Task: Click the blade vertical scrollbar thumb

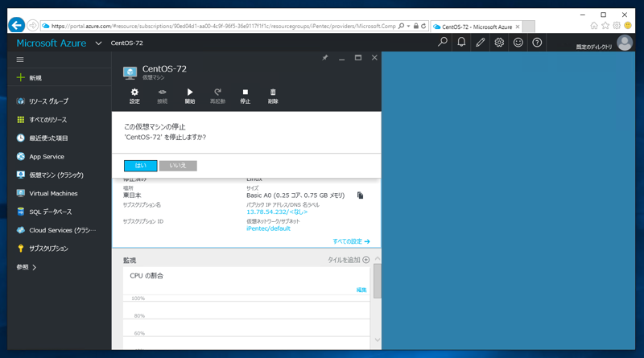Action: pyautogui.click(x=377, y=281)
